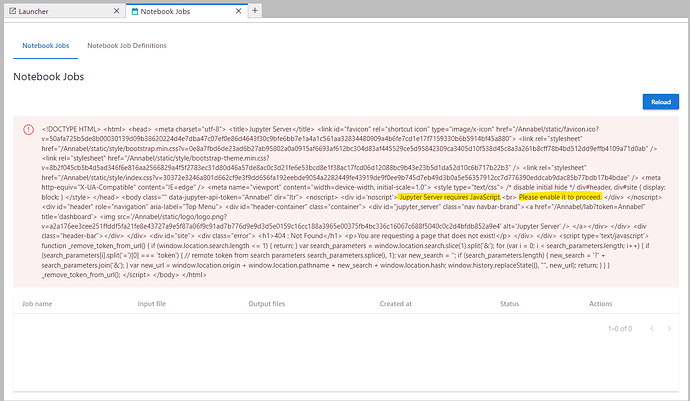Click the Notebook Jobs calendar tab icon
This screenshot has width=690, height=401.
[135, 11]
